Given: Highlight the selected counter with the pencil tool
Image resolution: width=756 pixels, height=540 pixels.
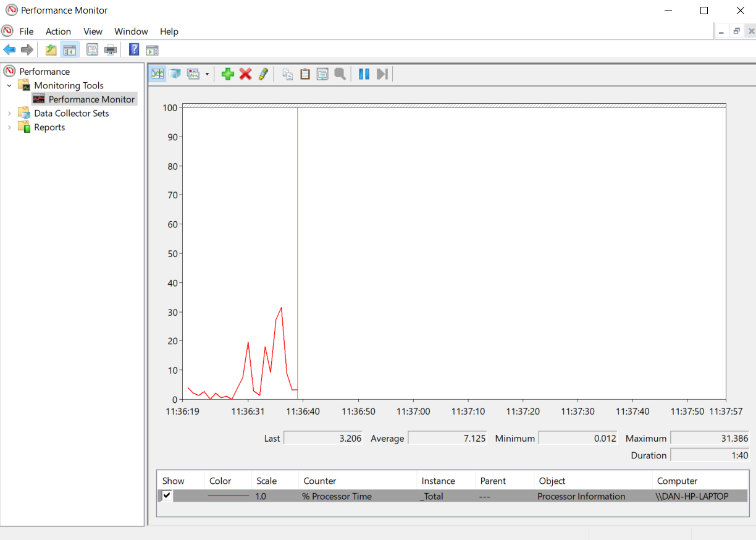Looking at the screenshot, I should [263, 74].
